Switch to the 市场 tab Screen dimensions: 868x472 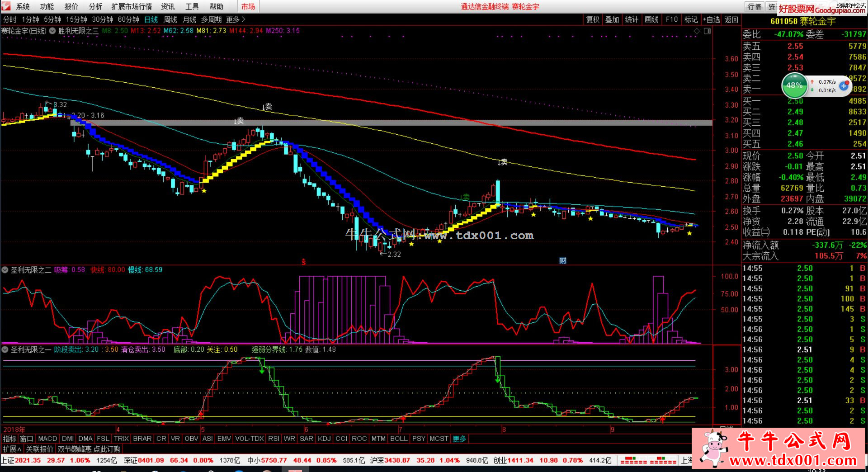click(248, 6)
